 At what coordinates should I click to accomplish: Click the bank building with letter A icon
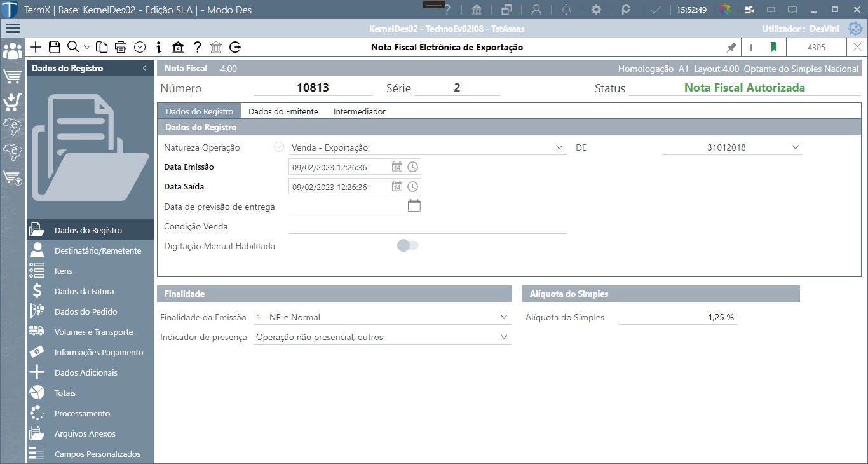tap(178, 47)
